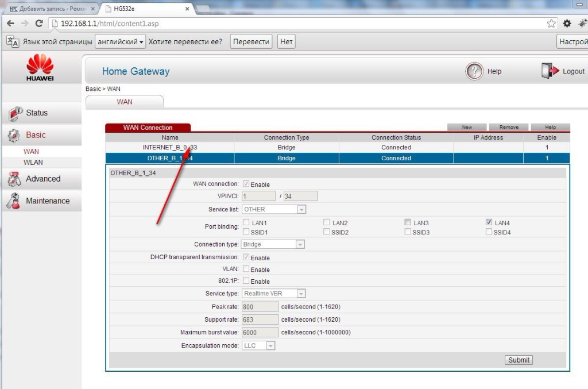This screenshot has height=389, width=588.
Task: Click the Peak rate input field
Action: click(x=260, y=307)
